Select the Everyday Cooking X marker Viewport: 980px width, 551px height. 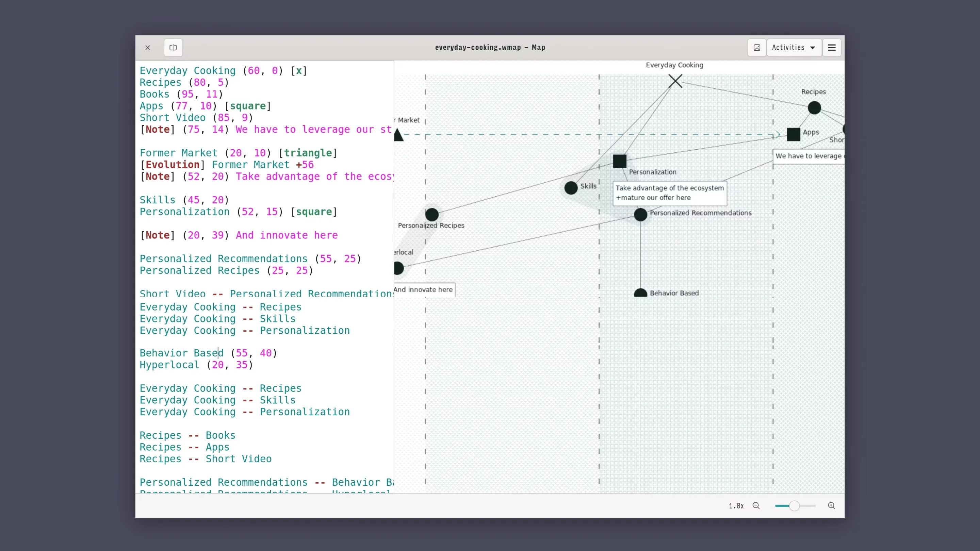tap(675, 81)
